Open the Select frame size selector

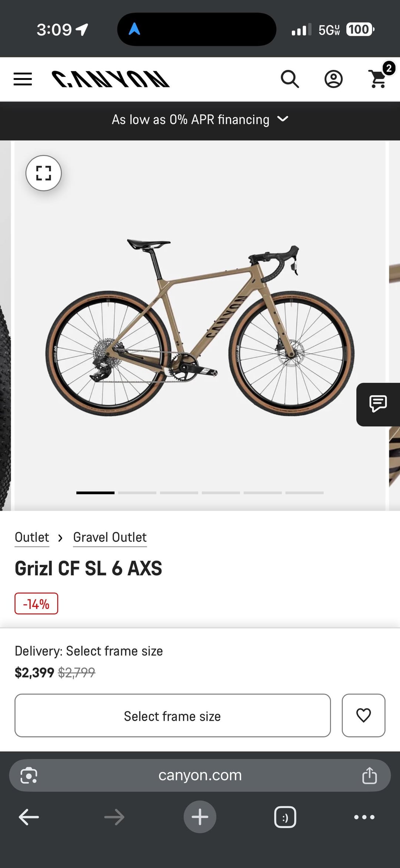click(173, 715)
